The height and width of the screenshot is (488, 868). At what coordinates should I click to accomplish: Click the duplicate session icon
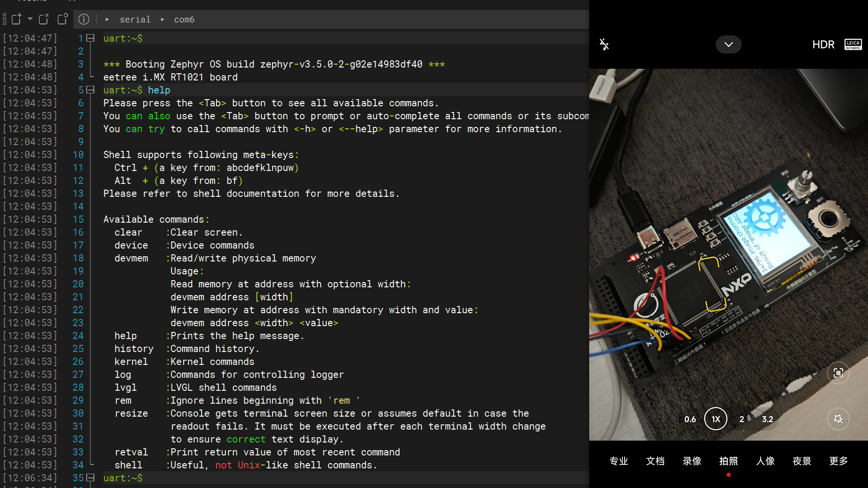[x=63, y=19]
